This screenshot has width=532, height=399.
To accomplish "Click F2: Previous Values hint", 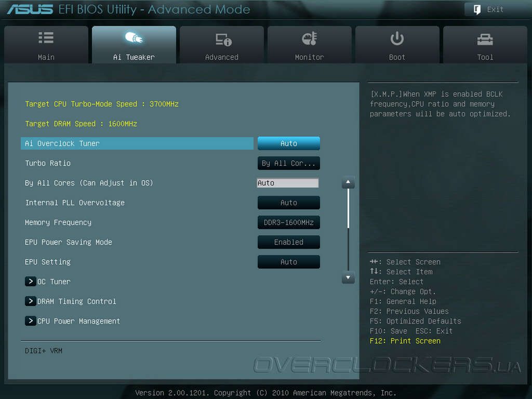I will click(409, 311).
